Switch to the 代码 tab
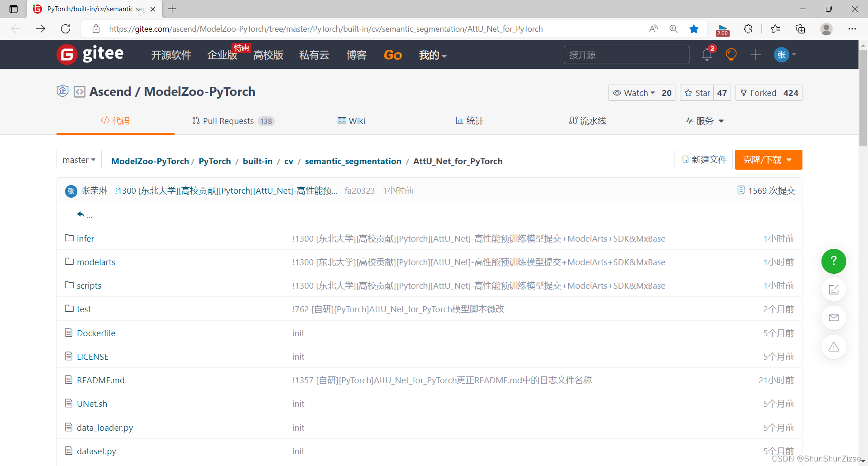This screenshot has height=466, width=868. (x=115, y=121)
